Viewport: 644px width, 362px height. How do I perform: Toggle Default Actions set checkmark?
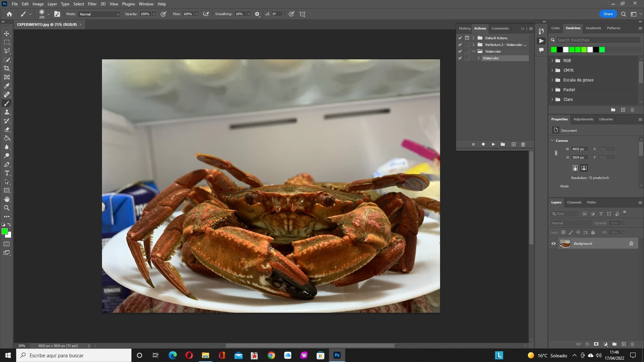[x=460, y=38]
